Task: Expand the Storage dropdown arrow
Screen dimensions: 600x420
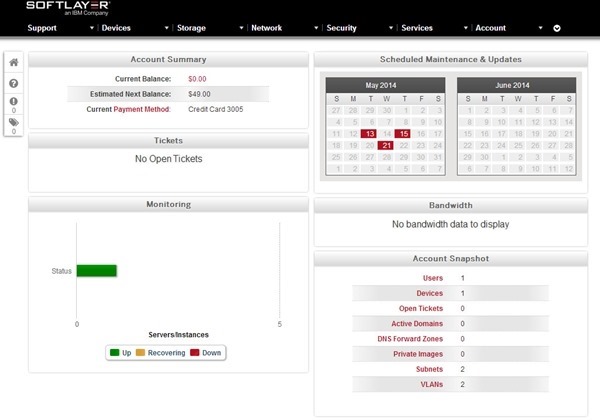Action: [241, 28]
